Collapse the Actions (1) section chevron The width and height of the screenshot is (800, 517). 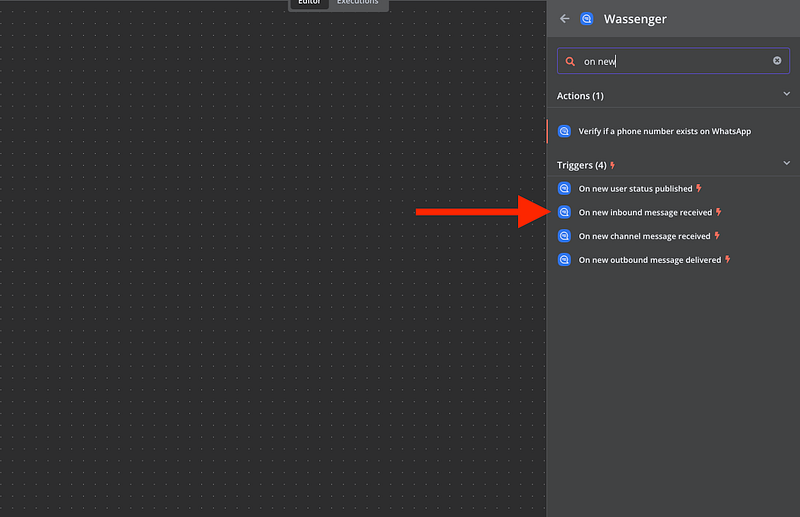786,95
